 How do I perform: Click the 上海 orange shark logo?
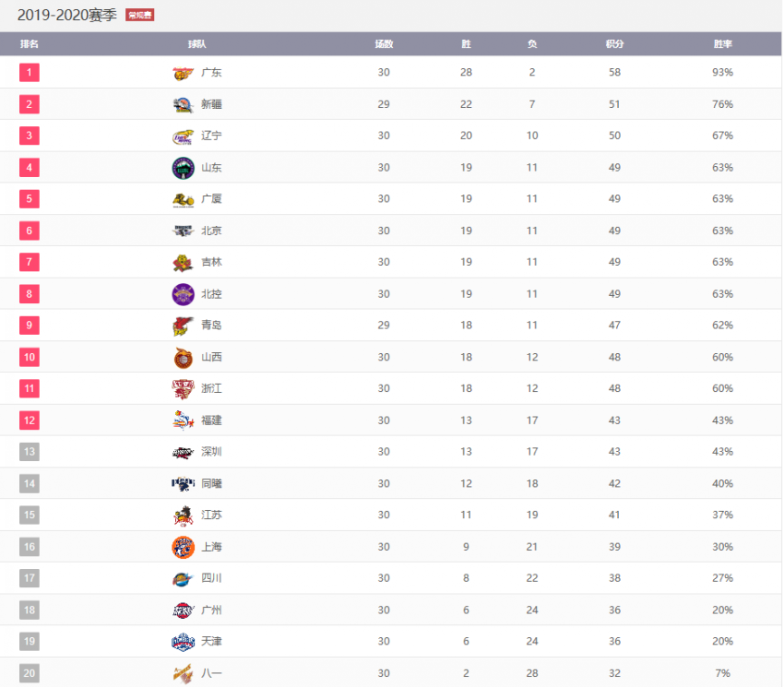coord(183,547)
